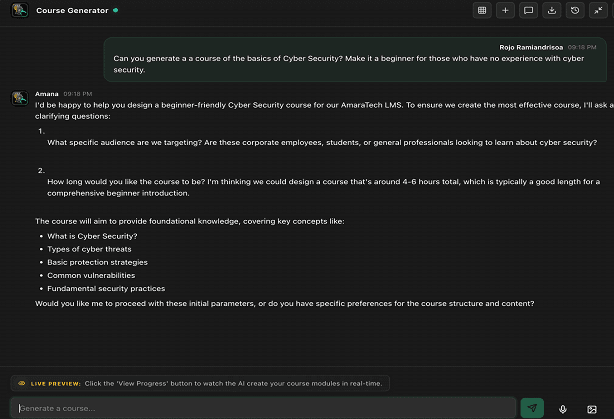
Task: Click question 1 about specific audience targeting
Action: pyautogui.click(x=322, y=143)
